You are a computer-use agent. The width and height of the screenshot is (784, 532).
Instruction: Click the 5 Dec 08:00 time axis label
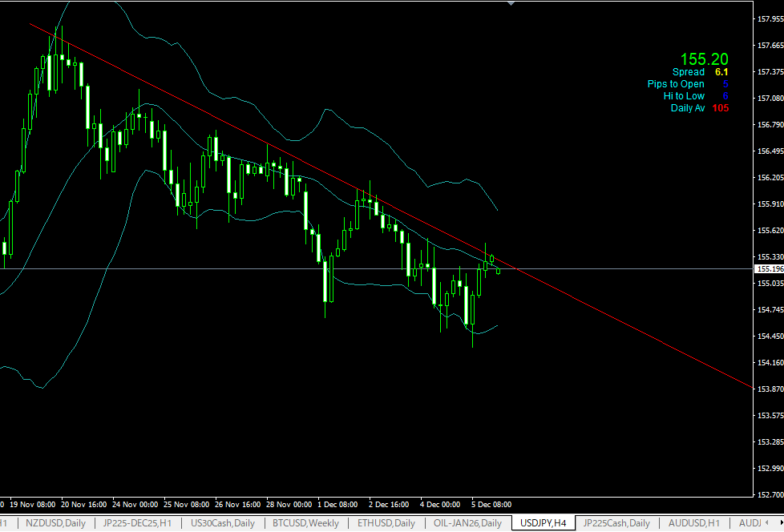click(x=491, y=505)
